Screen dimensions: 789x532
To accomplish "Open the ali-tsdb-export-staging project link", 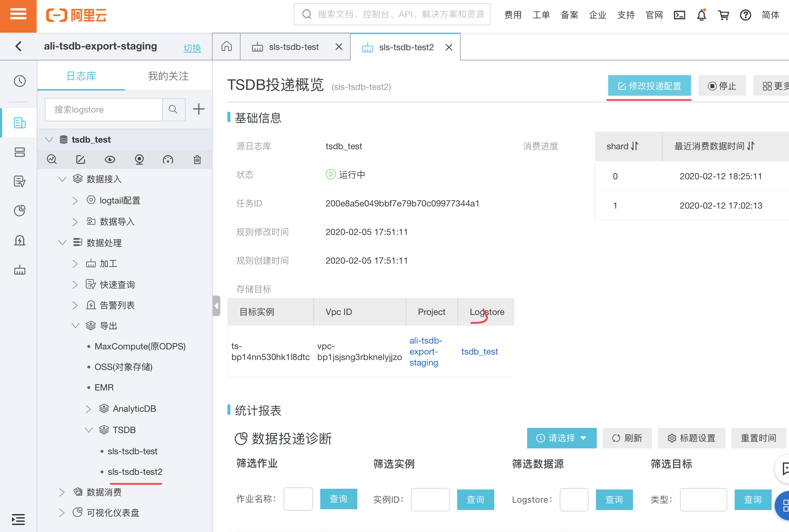I will click(426, 352).
